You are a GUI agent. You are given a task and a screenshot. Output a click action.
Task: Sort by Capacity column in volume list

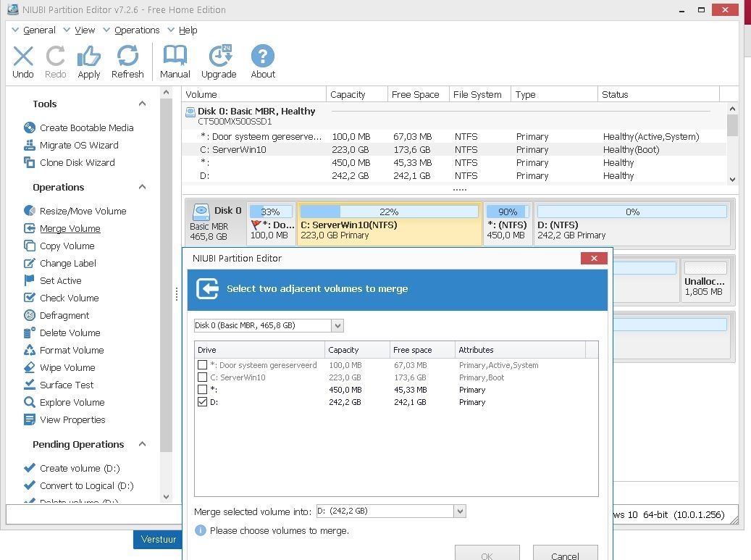click(x=357, y=94)
